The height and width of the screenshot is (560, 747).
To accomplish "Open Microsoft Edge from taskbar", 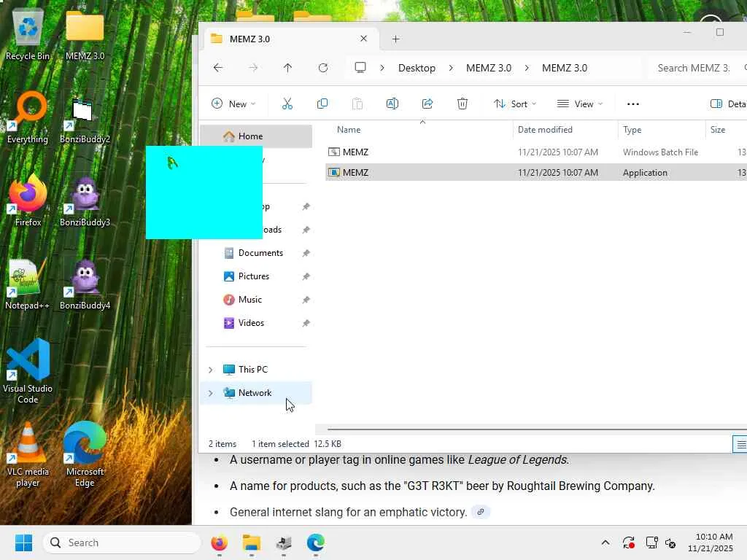I will tap(315, 542).
